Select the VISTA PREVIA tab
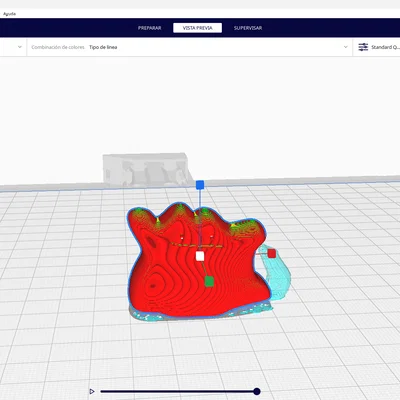 click(x=197, y=28)
